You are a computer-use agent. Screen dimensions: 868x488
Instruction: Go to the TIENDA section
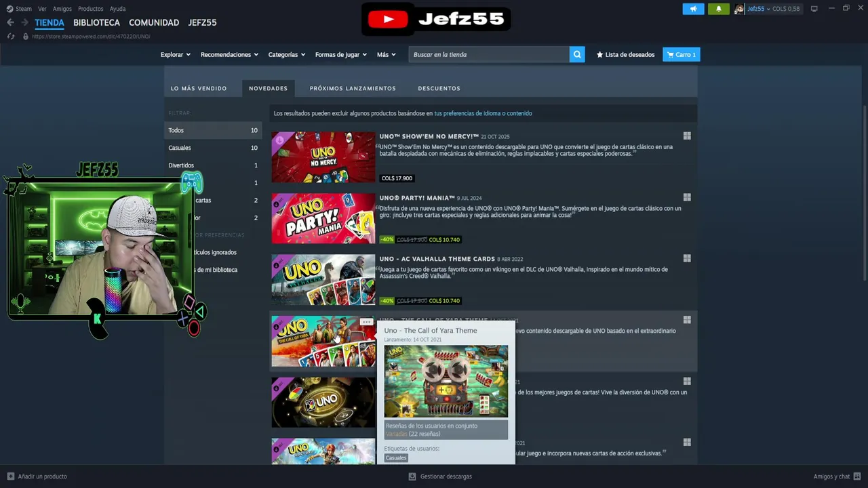tap(50, 22)
